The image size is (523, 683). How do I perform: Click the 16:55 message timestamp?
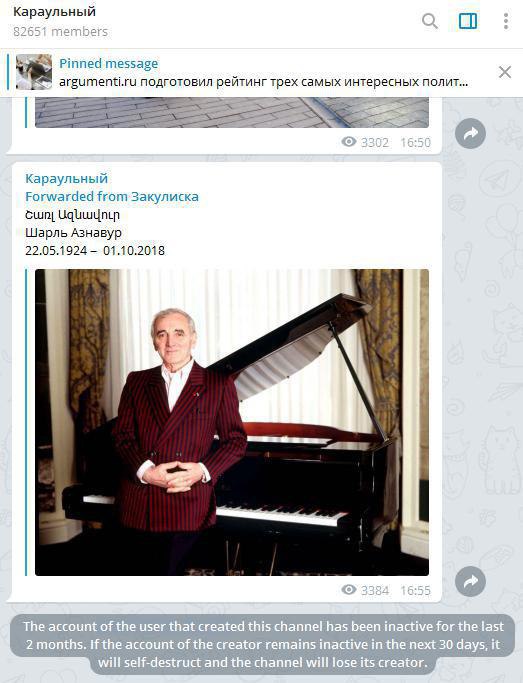[415, 591]
